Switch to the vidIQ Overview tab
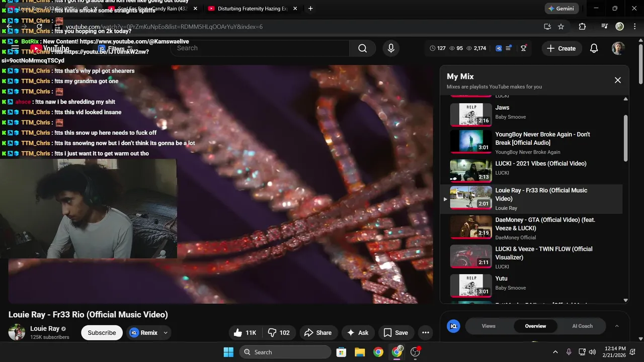644x362 pixels. point(535,326)
